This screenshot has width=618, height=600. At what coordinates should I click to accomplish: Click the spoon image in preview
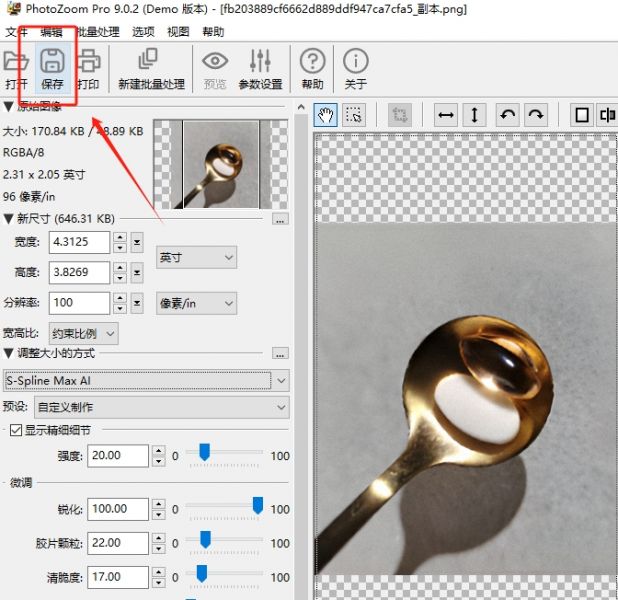point(465,398)
